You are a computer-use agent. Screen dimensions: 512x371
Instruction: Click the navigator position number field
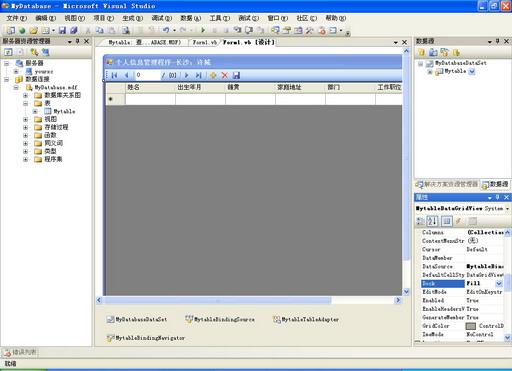147,75
